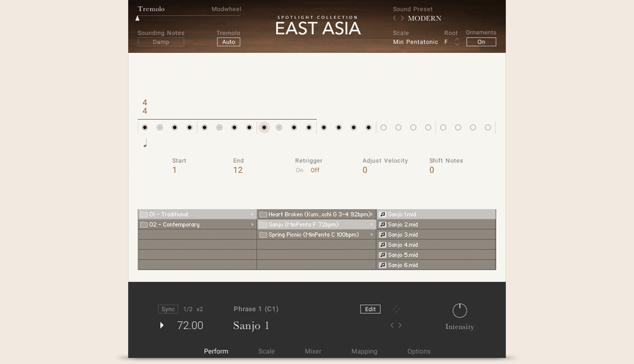This screenshot has width=634, height=364.
Task: Expand the 01 - Traditional folder
Action: [197, 214]
